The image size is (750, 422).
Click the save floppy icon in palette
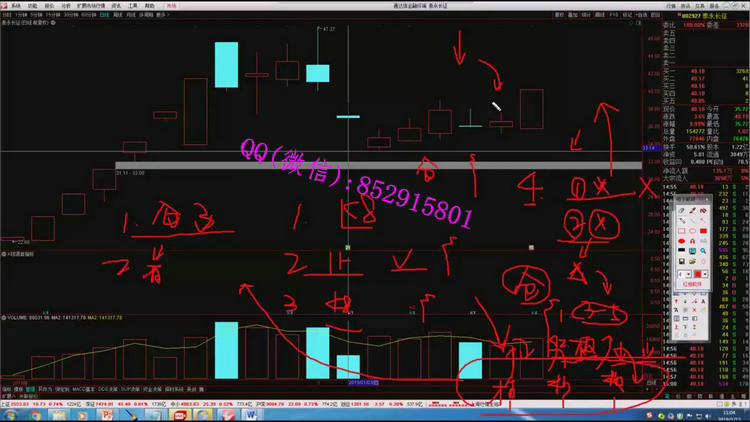[x=681, y=260]
